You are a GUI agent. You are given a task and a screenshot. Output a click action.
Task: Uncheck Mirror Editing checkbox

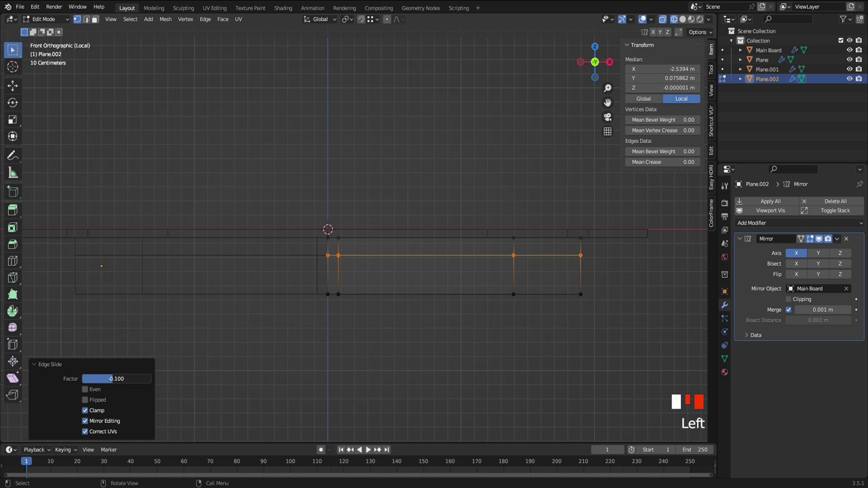pos(85,421)
